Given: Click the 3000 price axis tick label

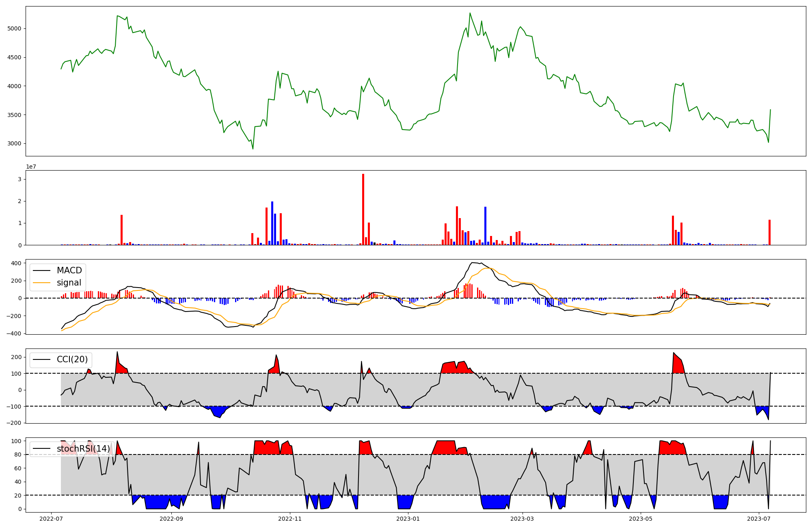Looking at the screenshot, I should pos(14,143).
